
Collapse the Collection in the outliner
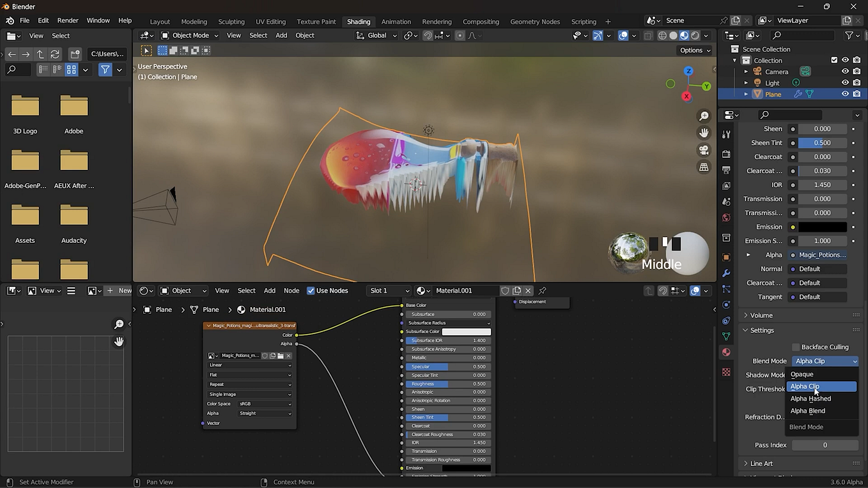tap(735, 59)
